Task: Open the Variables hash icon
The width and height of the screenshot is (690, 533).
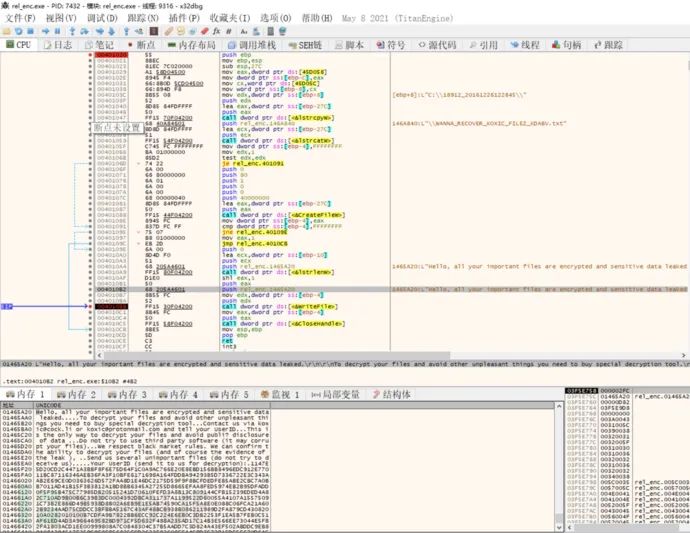Action: pos(229,31)
